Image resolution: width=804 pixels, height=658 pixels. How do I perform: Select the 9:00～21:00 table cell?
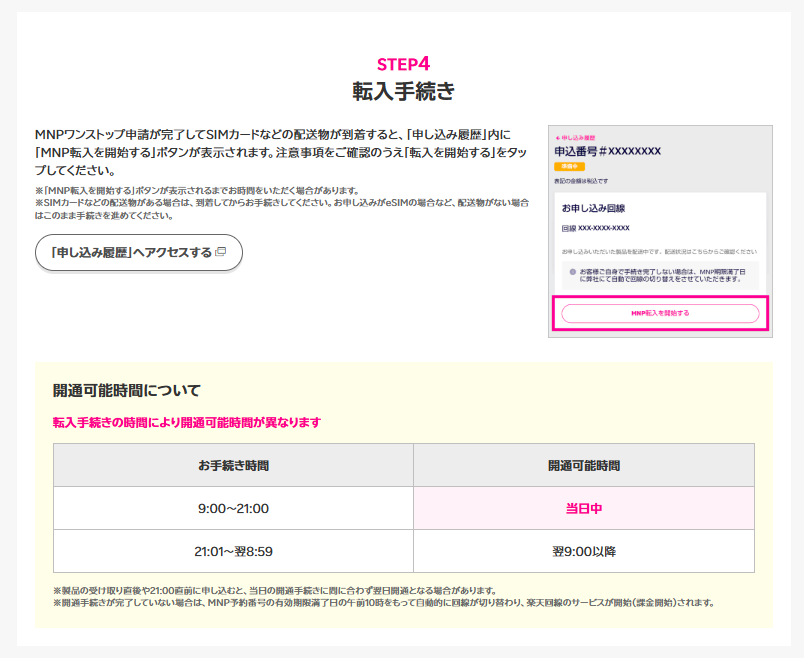[233, 508]
